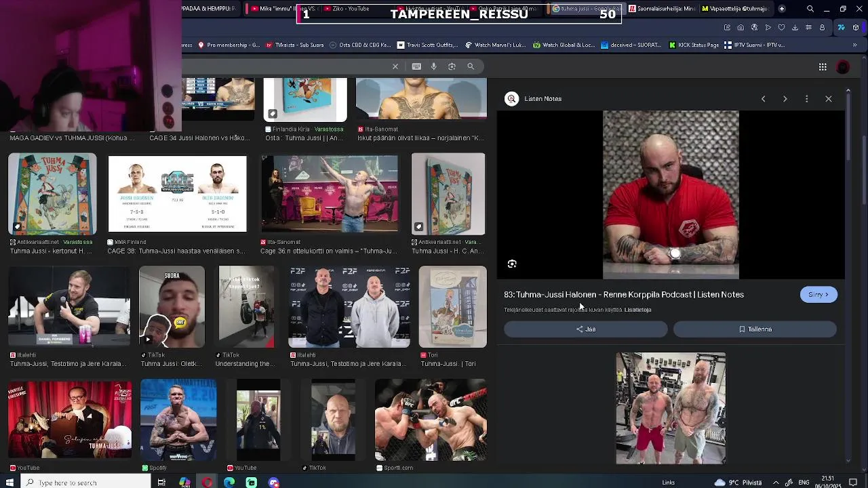The image size is (868, 488).
Task: Open the 83: Tuhma-Jussi Halonen podcast title link
Action: click(x=624, y=295)
